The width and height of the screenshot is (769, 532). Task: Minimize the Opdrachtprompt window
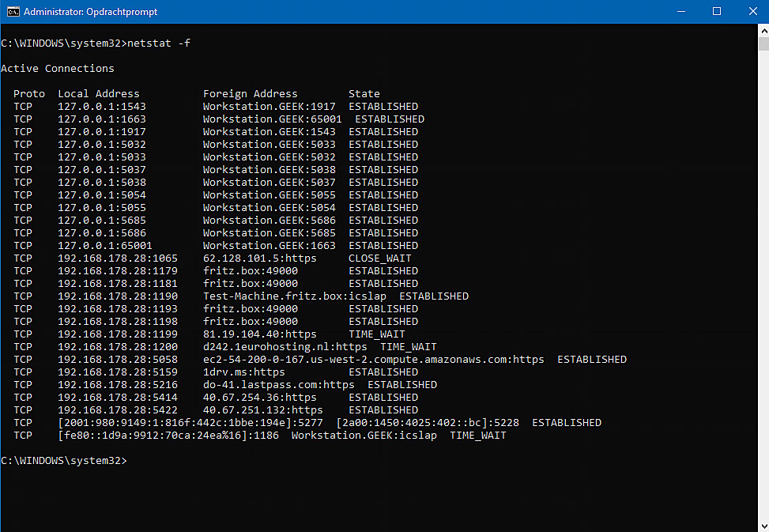pyautogui.click(x=681, y=11)
